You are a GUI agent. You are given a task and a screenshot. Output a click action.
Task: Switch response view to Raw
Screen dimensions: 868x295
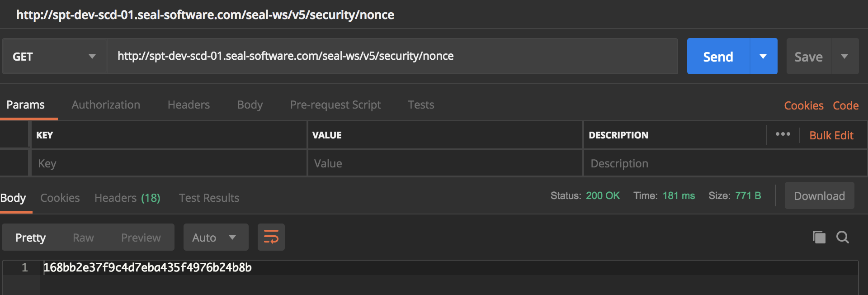83,237
